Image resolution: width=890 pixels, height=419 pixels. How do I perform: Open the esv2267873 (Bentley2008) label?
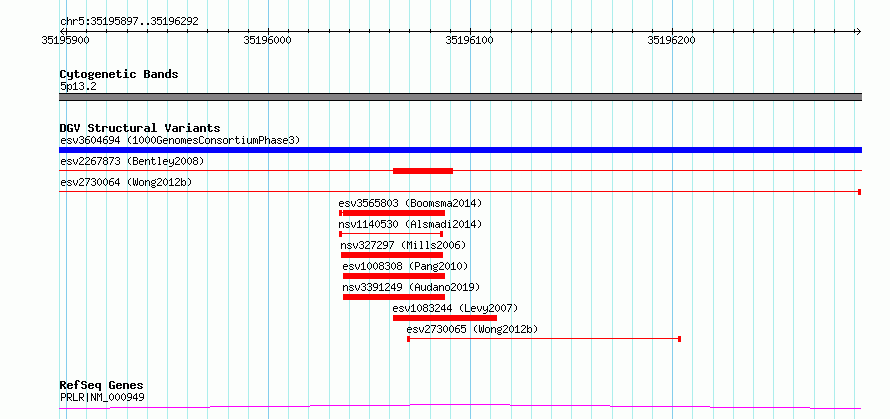click(132, 161)
